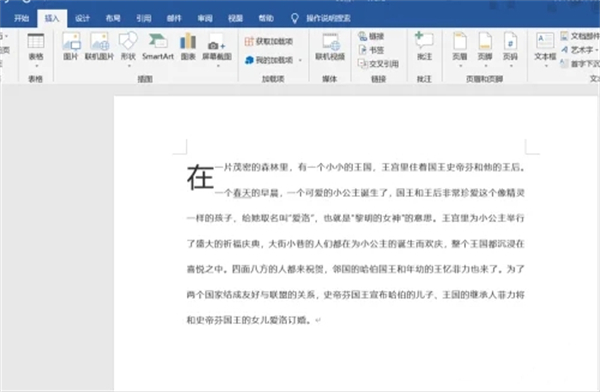
Task: Insert 联机视频 online video
Action: 330,47
